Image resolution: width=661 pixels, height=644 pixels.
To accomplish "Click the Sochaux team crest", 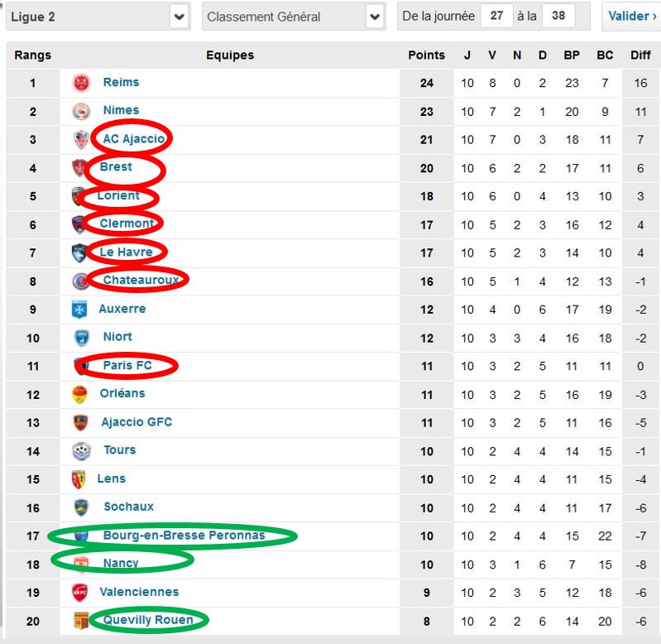I will 81,507.
